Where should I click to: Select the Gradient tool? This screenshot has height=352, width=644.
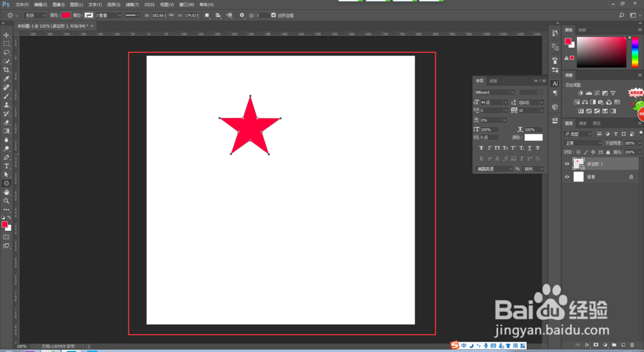6,131
